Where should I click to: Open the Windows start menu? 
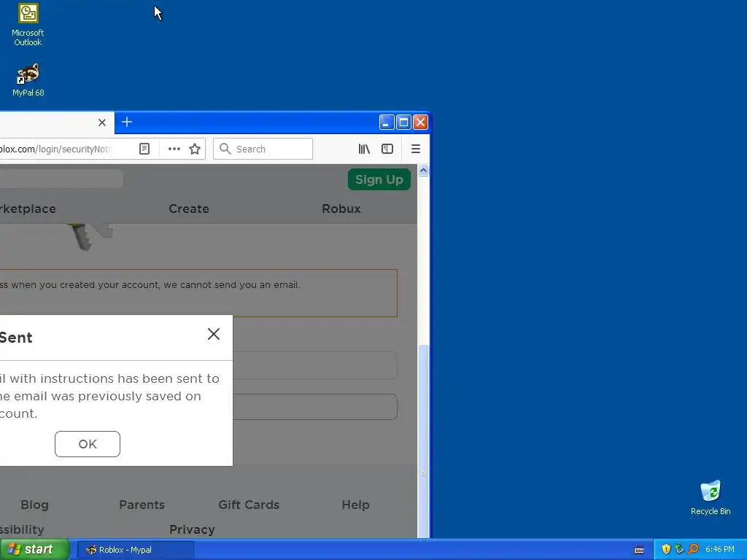click(34, 549)
